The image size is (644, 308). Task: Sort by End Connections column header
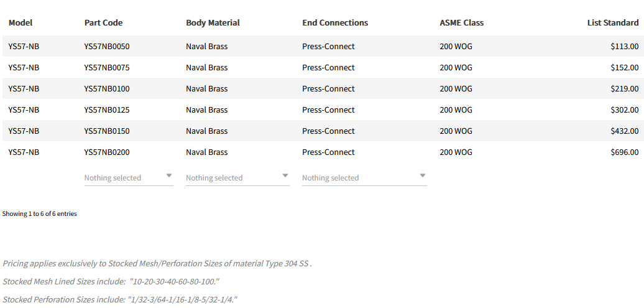pos(335,23)
